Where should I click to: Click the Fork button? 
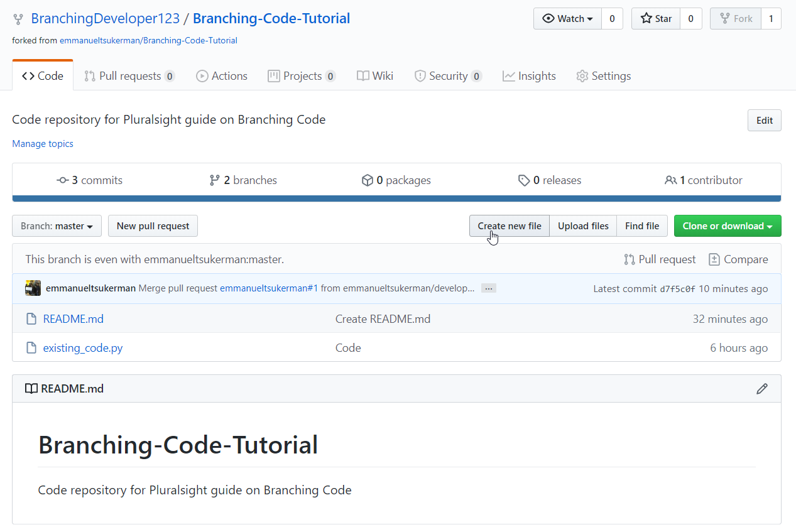pos(736,19)
